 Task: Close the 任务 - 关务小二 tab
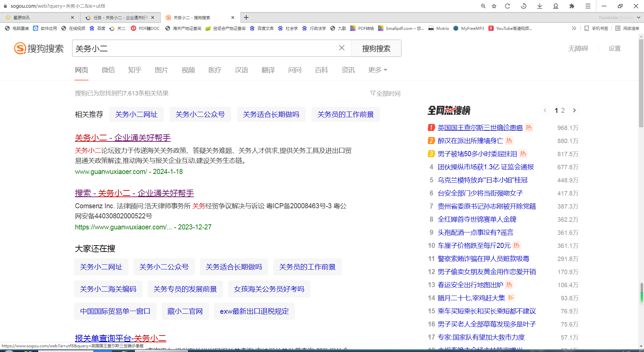(153, 17)
